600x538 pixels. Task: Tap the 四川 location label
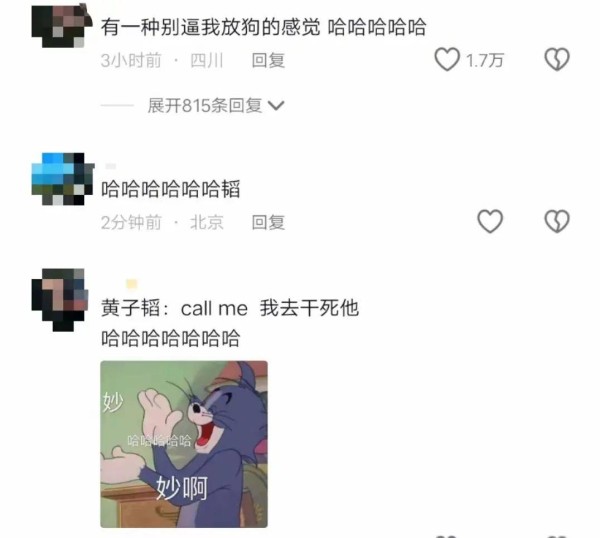pos(207,60)
